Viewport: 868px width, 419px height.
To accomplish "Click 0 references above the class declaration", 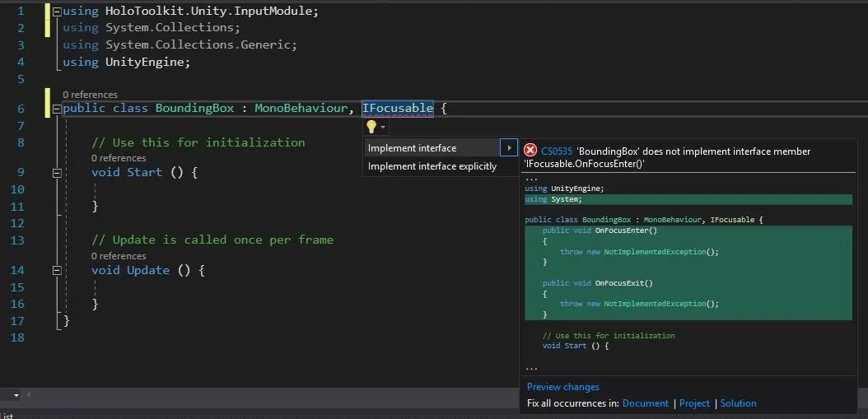I will 91,95.
